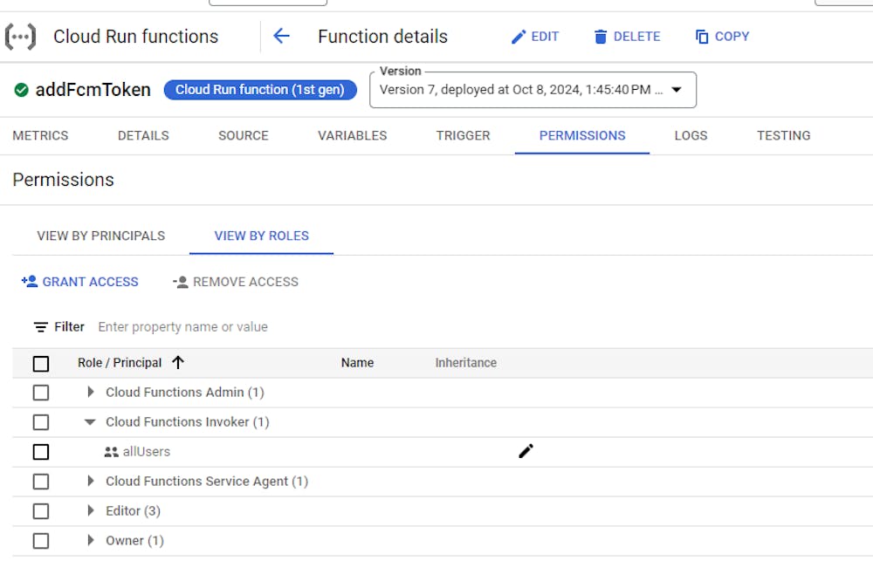873x588 pixels.
Task: Check the Cloud Functions Admin checkbox
Action: pos(41,393)
